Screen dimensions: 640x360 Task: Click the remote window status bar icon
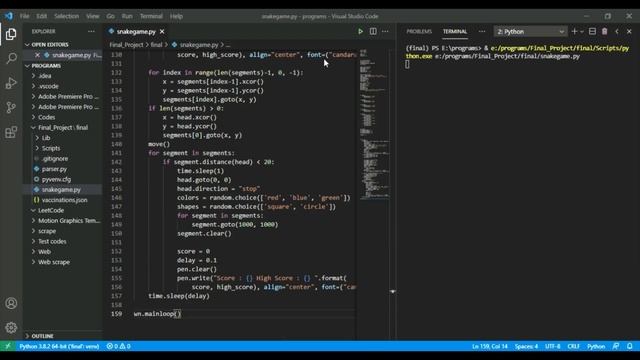coord(8,346)
